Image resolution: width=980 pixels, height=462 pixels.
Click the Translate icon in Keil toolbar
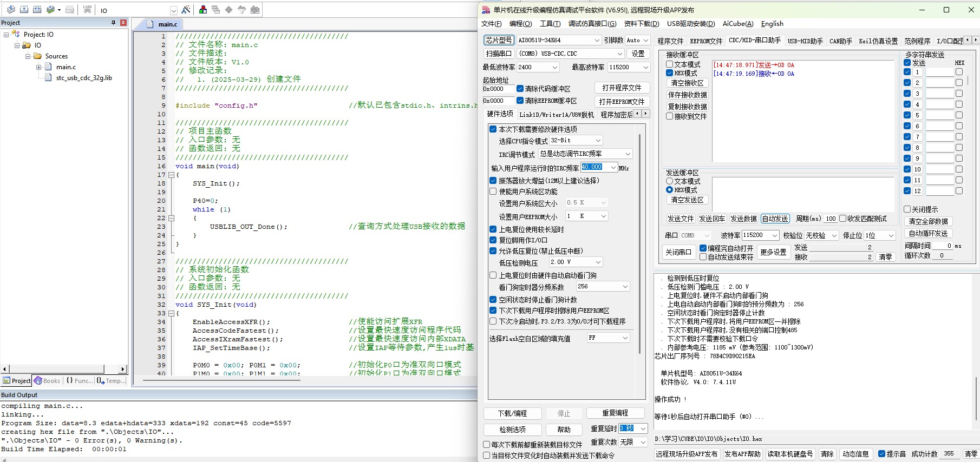point(11,10)
